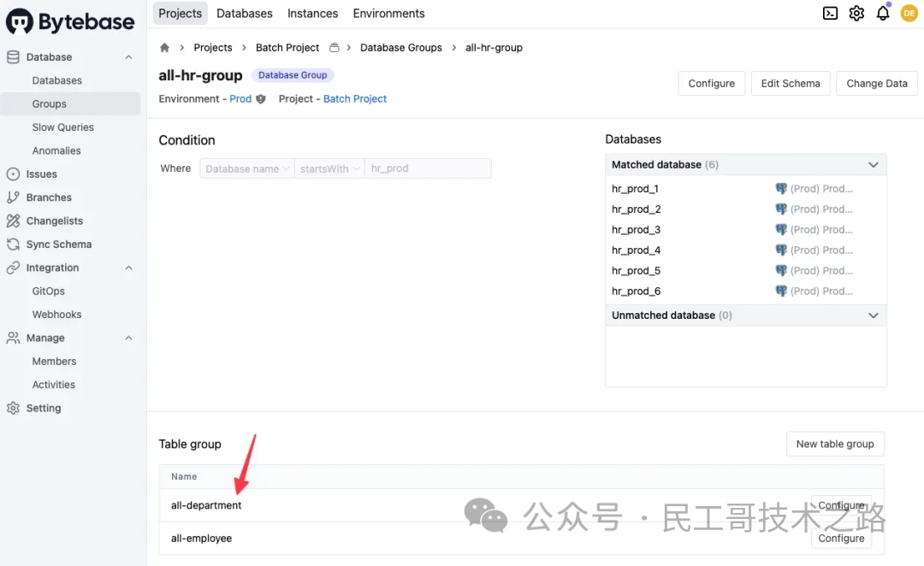Click the PostgreSQL icon for hr_prod_6
Screen dimensions: 924x566
tap(781, 291)
